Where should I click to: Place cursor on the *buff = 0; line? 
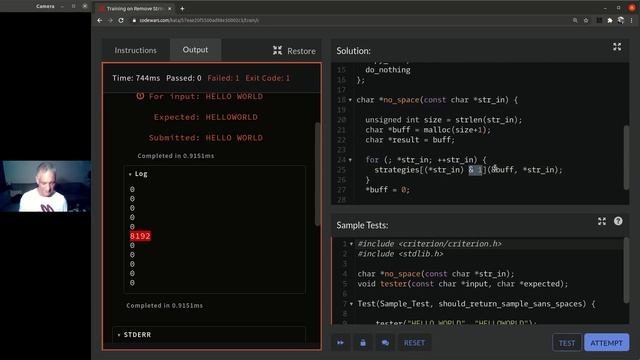(387, 190)
